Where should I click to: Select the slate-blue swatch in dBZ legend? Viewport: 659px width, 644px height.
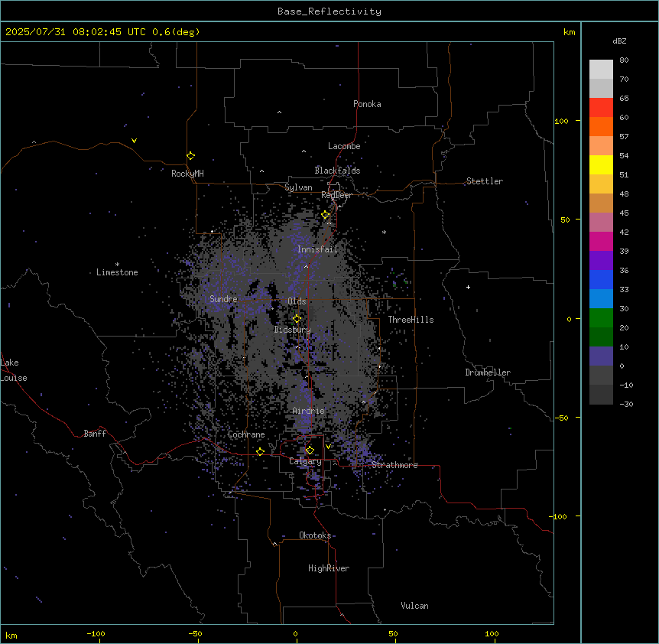point(601,356)
